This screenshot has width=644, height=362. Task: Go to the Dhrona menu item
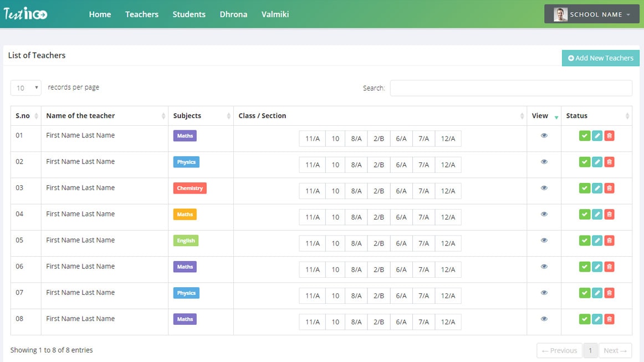click(233, 14)
